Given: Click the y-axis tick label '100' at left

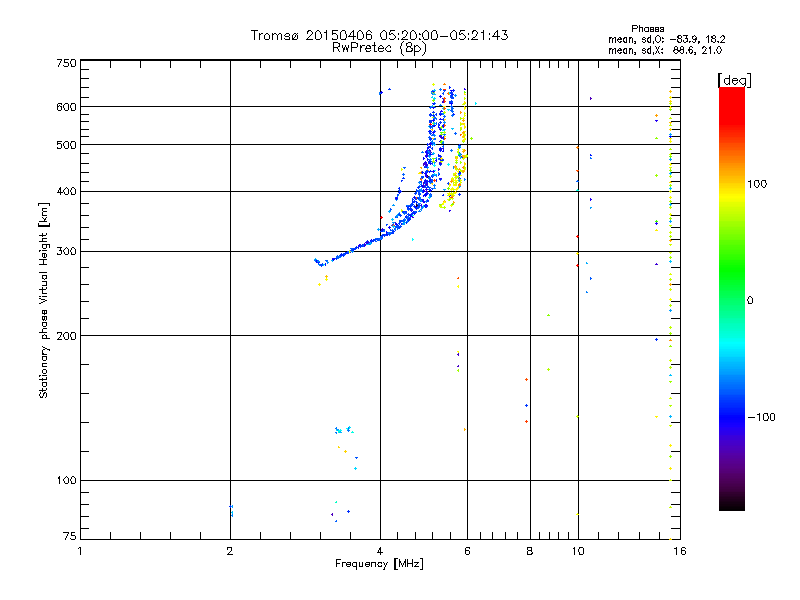Looking at the screenshot, I should click(66, 481).
